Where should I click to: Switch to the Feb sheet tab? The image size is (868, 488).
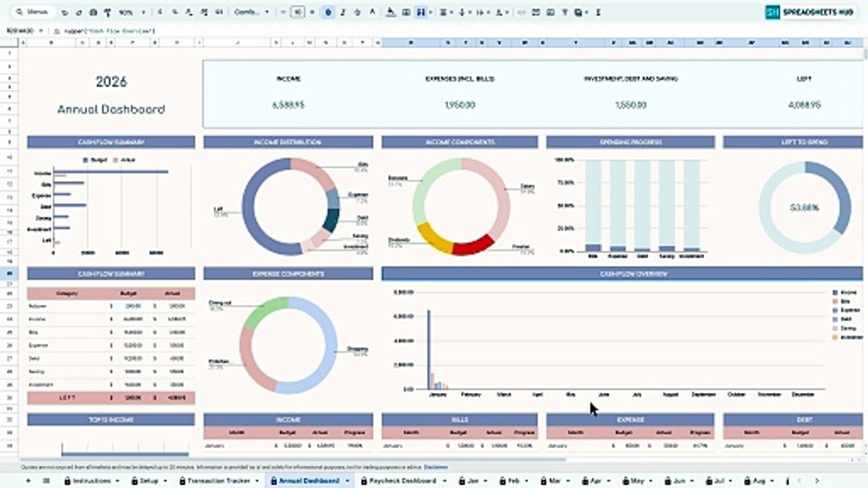pos(513,481)
